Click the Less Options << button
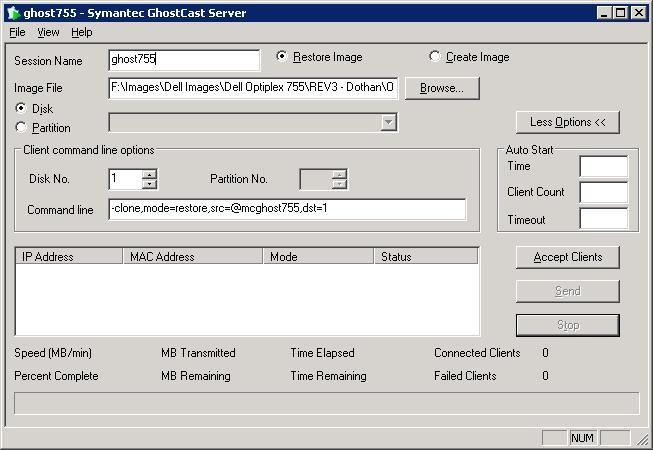Image resolution: width=653 pixels, height=450 pixels. 568,122
